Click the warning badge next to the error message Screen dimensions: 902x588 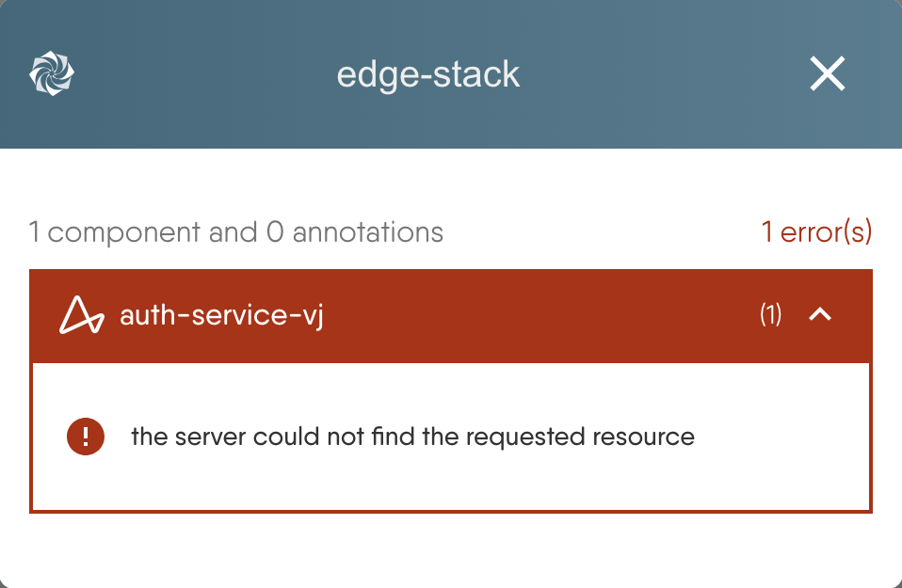pos(85,437)
